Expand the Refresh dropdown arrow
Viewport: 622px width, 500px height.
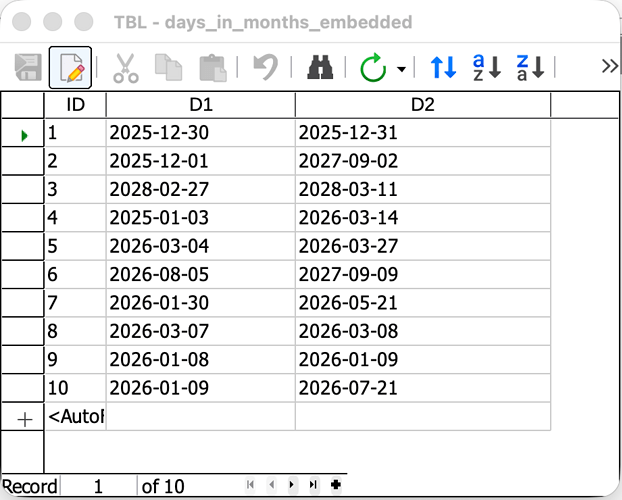point(401,69)
